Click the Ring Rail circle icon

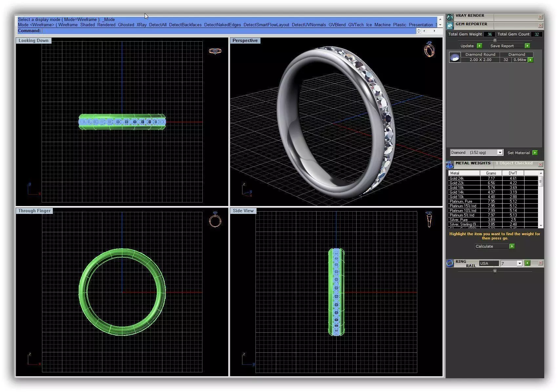click(450, 263)
